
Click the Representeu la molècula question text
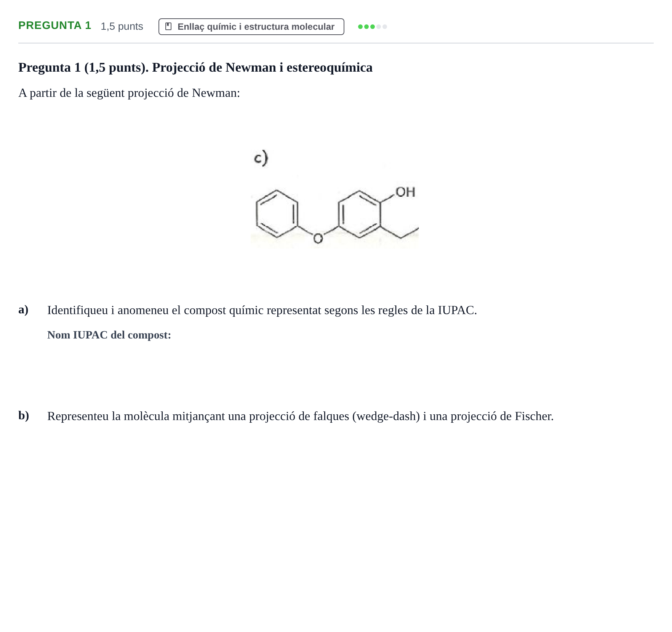click(301, 416)
